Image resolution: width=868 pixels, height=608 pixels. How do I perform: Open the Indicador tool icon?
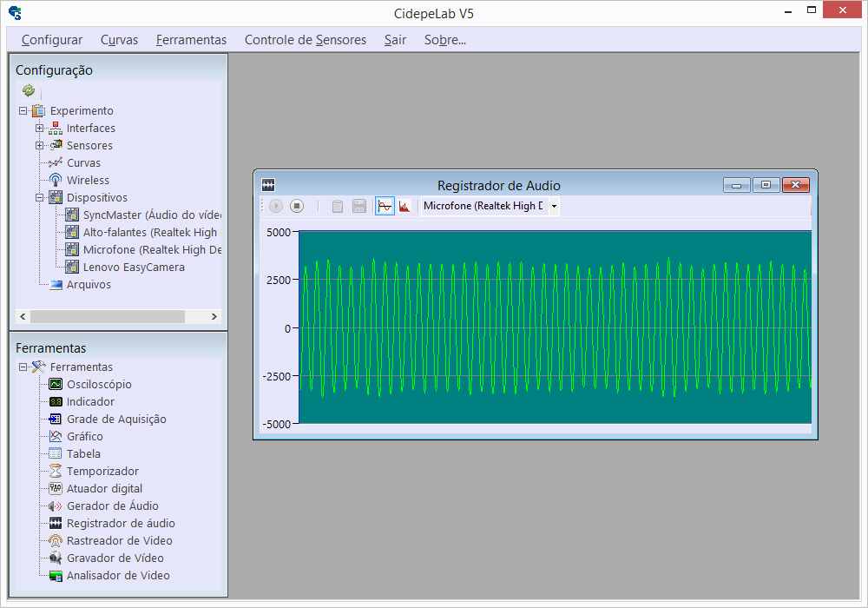(x=56, y=401)
